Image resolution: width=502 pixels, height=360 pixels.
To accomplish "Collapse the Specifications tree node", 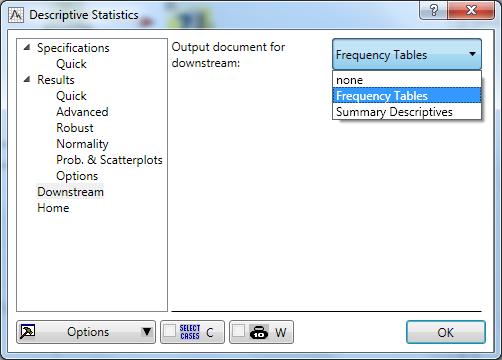I will [x=27, y=47].
